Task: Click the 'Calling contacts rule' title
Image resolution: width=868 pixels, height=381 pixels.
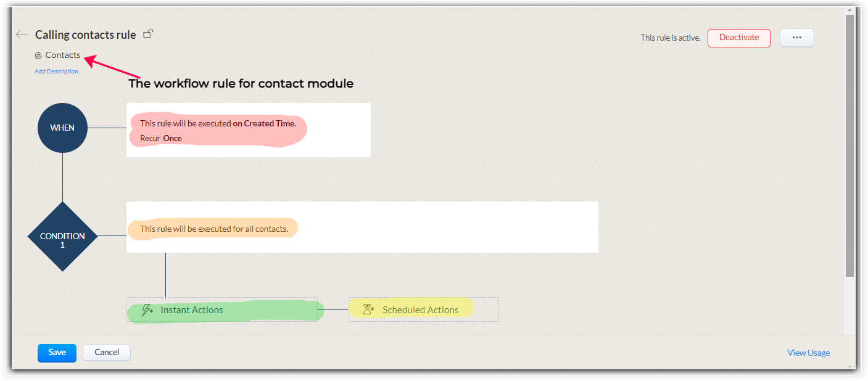Action: 85,35
